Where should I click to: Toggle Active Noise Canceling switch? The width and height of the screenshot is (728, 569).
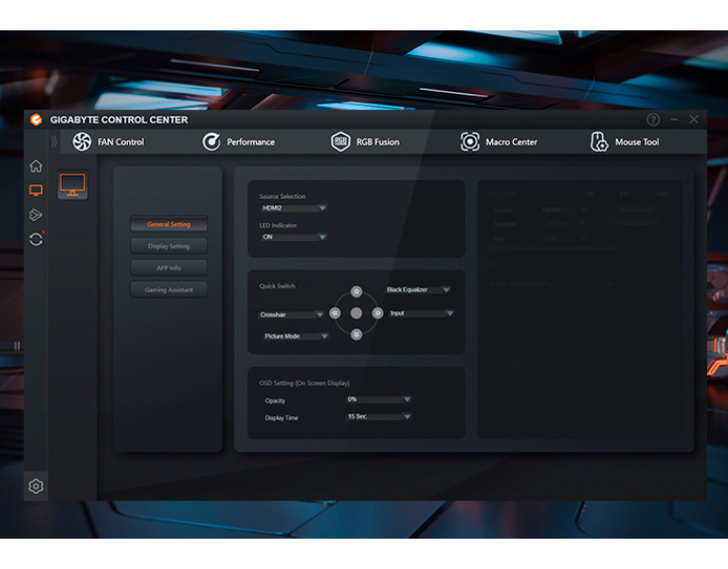click(x=614, y=284)
